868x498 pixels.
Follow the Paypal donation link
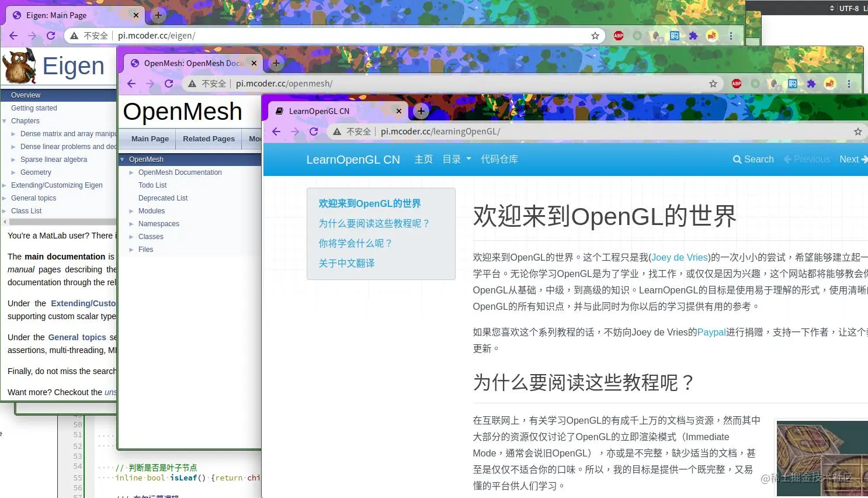point(711,332)
